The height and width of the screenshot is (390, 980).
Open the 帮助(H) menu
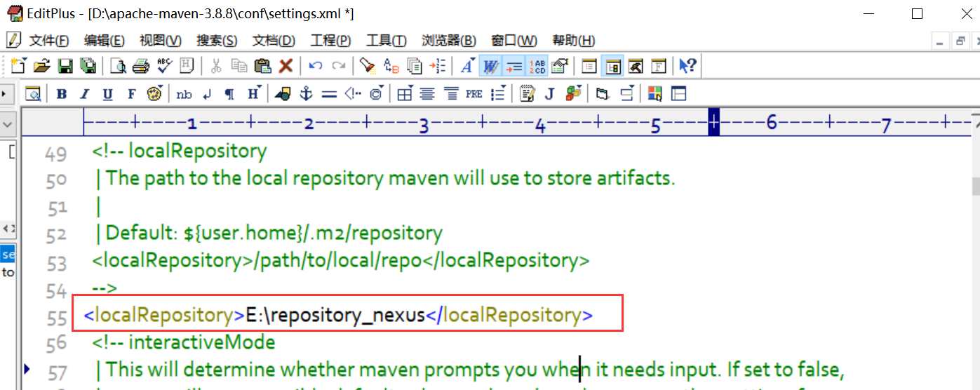[x=574, y=41]
